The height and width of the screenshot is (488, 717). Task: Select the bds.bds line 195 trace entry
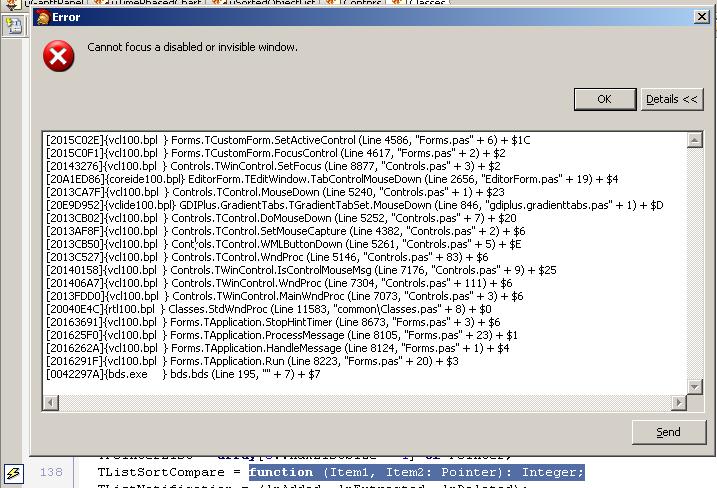(x=183, y=374)
